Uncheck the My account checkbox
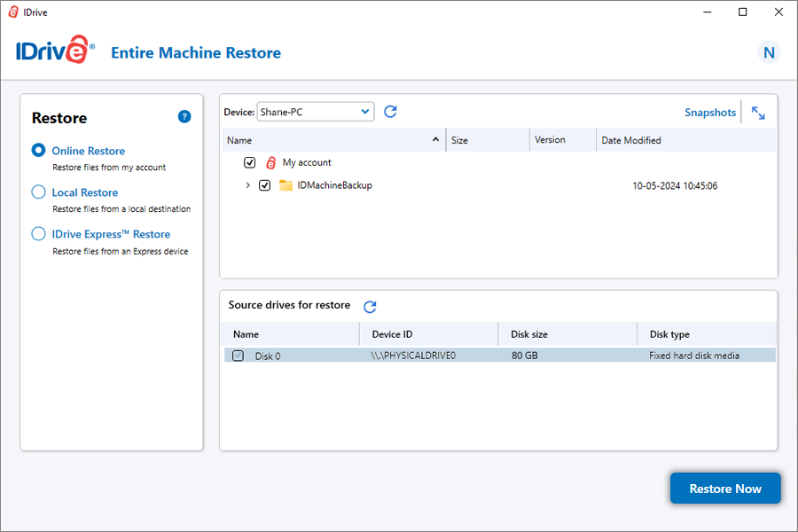This screenshot has height=532, width=798. (249, 162)
